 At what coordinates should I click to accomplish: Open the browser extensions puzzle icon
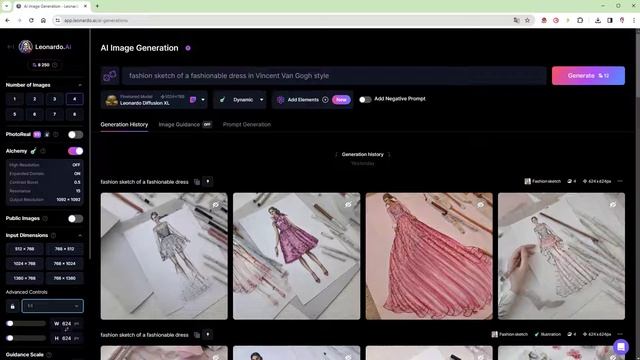[x=580, y=20]
